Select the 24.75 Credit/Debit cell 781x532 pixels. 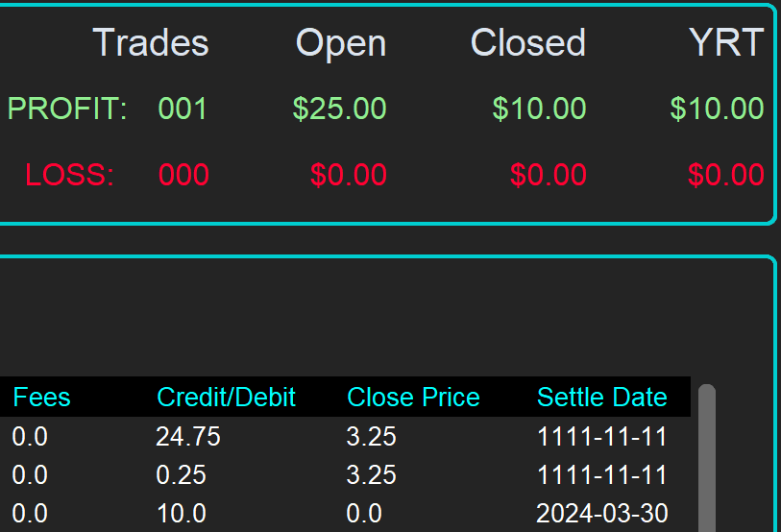tap(188, 437)
